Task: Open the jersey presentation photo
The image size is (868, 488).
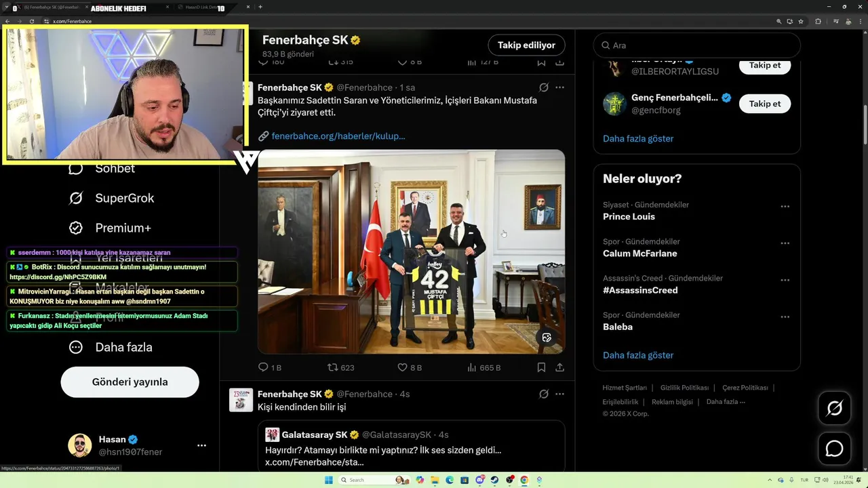Action: click(411, 251)
